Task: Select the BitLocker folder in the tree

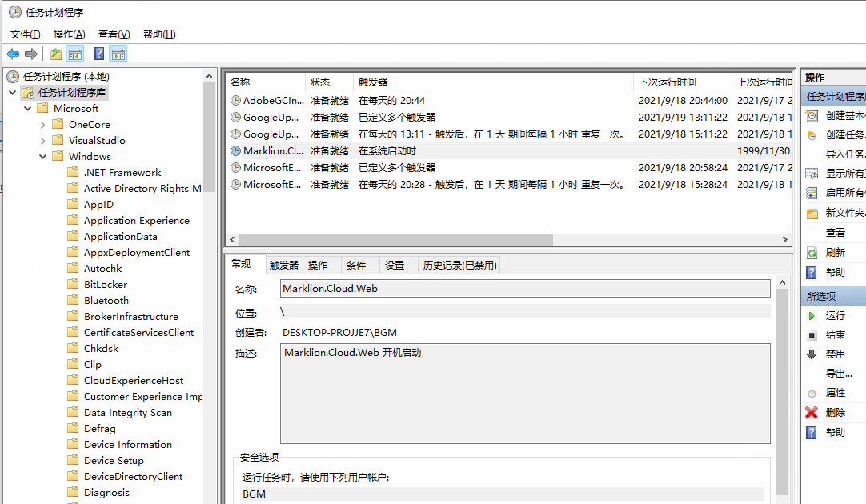Action: point(106,285)
